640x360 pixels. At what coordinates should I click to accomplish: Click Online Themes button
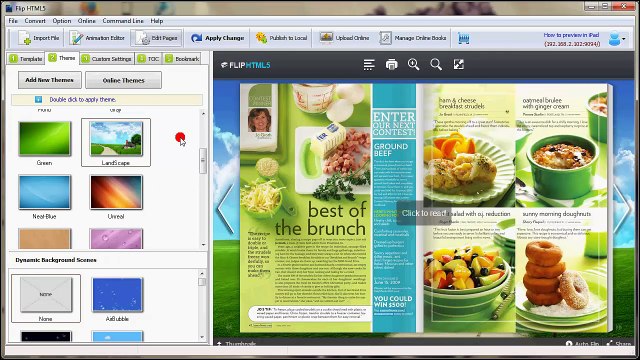tap(123, 80)
